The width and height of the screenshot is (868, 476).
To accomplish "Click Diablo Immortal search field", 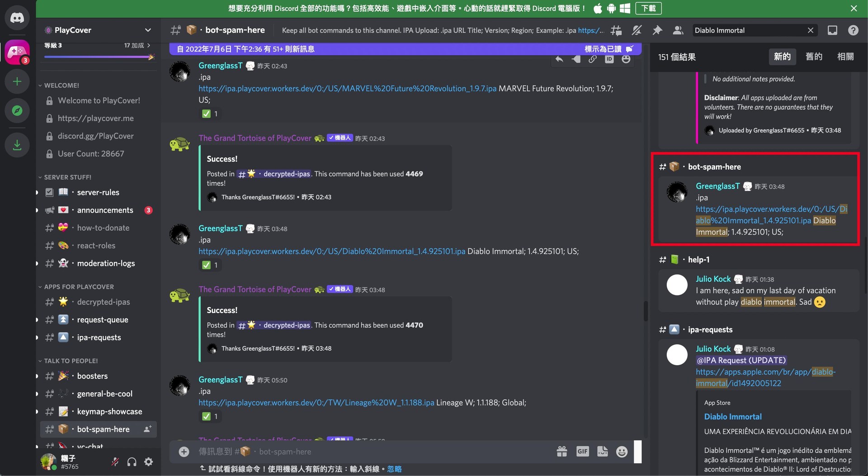I will click(749, 30).
